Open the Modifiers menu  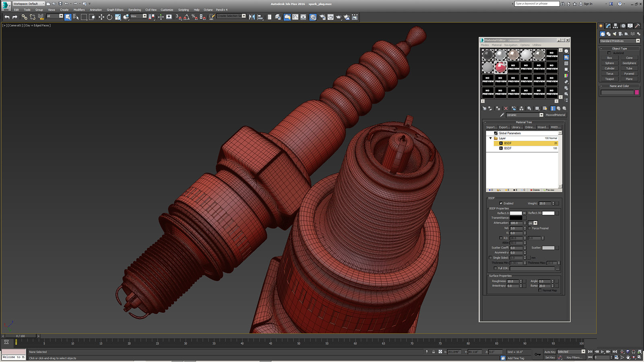click(79, 10)
